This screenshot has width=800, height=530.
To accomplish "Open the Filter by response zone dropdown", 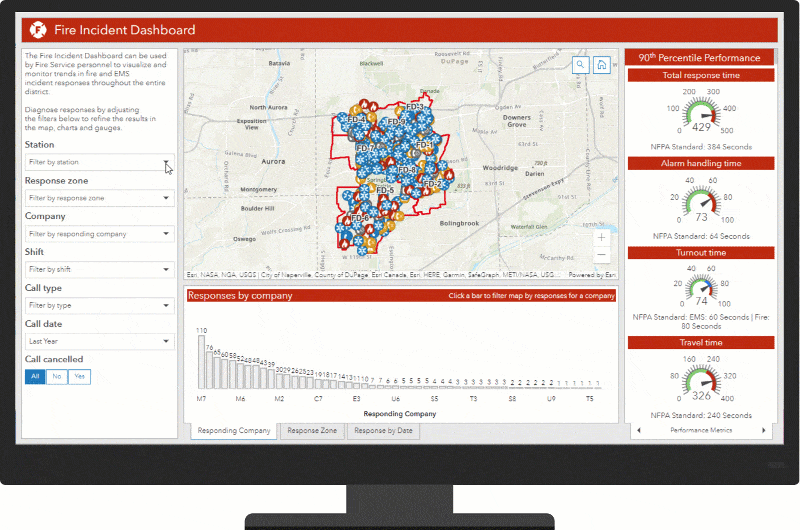I will pos(99,198).
